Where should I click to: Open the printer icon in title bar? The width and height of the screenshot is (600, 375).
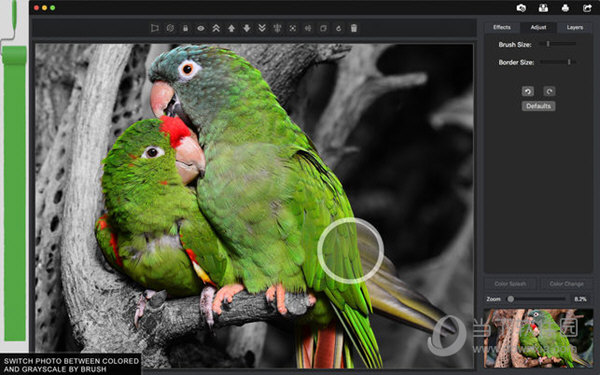[565, 8]
